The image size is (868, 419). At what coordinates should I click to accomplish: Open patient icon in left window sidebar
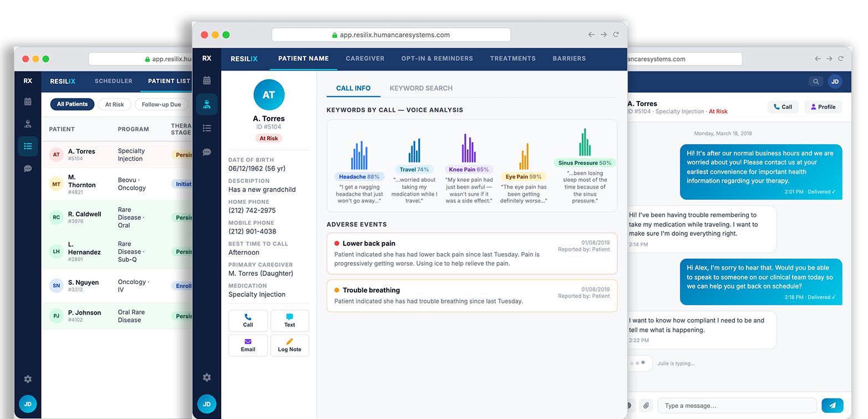click(x=28, y=124)
